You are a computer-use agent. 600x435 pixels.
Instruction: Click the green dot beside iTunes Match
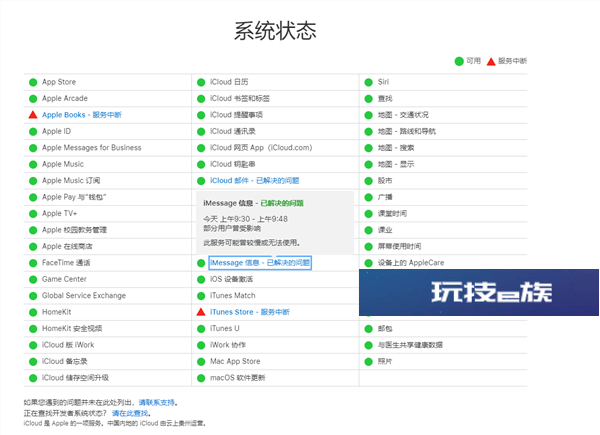[x=201, y=296]
